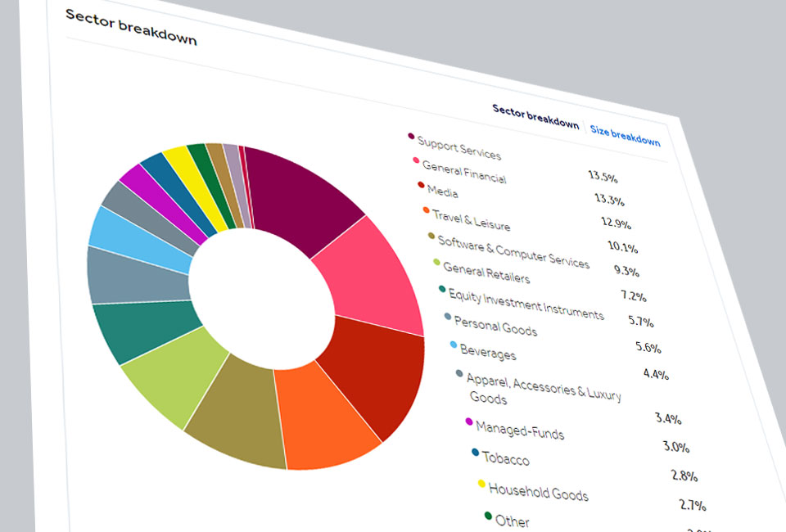Viewport: 786px width, 532px height.
Task: Select the Software & Computer Services label
Action: [x=513, y=252]
